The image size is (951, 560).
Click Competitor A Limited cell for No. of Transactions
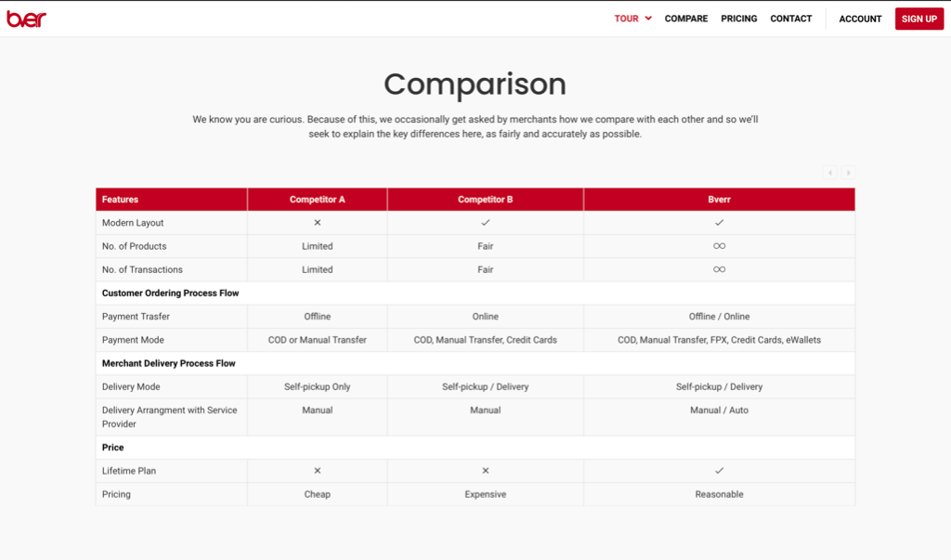click(318, 269)
